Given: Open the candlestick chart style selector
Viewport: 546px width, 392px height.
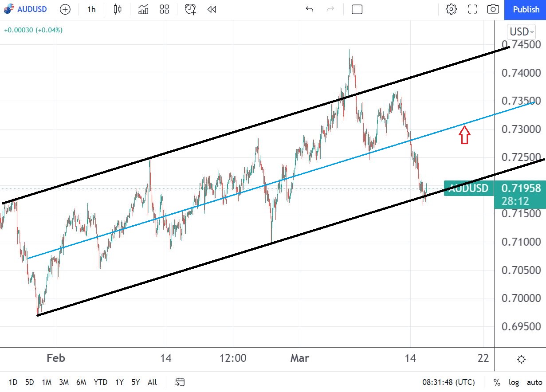Looking at the screenshot, I should (118, 9).
